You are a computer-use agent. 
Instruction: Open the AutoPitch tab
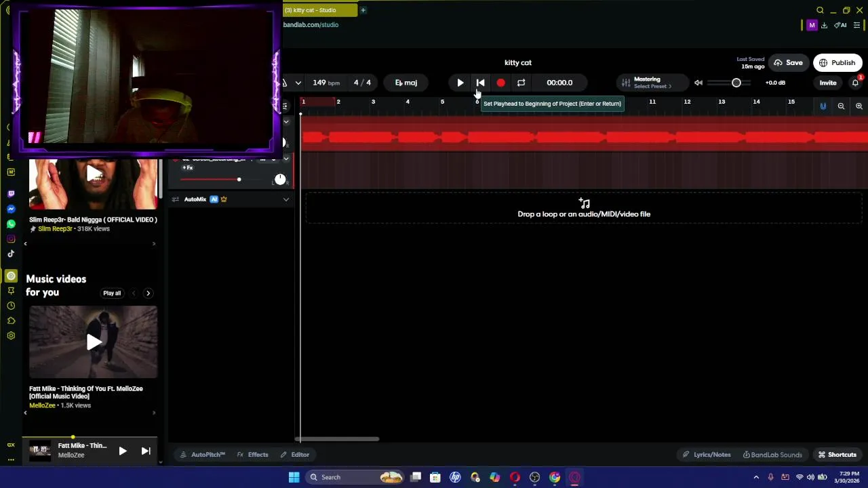[202, 455]
